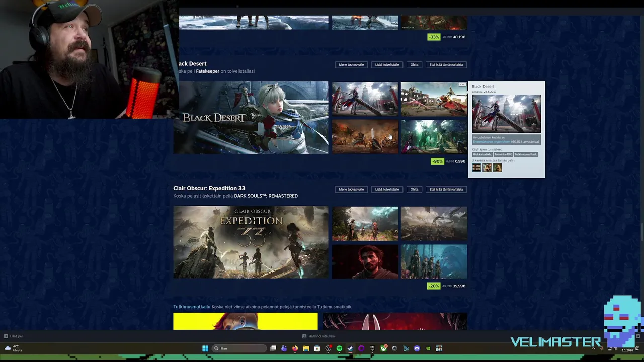Select the Steam icon in the taskbar

tap(350, 348)
